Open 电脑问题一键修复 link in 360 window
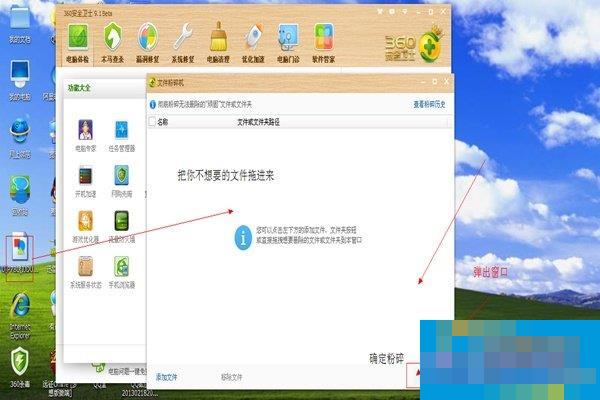This screenshot has width=600, height=400. [127, 371]
